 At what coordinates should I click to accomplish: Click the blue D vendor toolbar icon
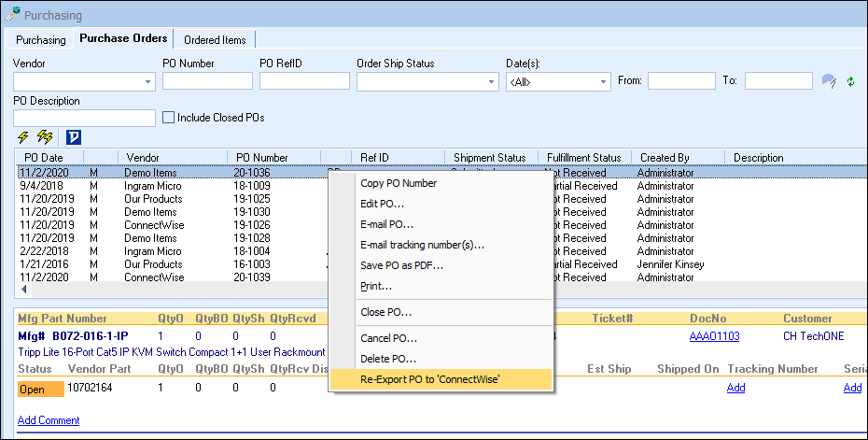74,137
